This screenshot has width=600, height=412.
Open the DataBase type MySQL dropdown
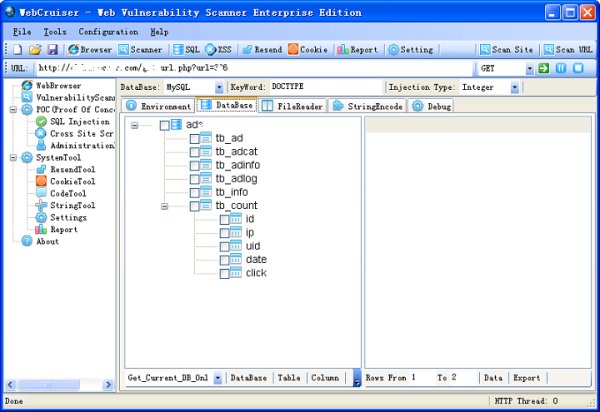coord(219,87)
